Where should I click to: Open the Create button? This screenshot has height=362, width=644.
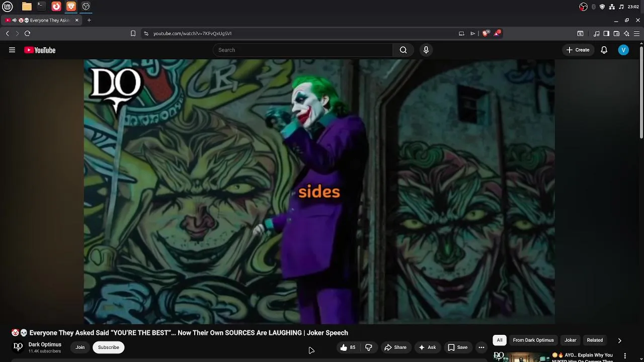click(x=578, y=50)
